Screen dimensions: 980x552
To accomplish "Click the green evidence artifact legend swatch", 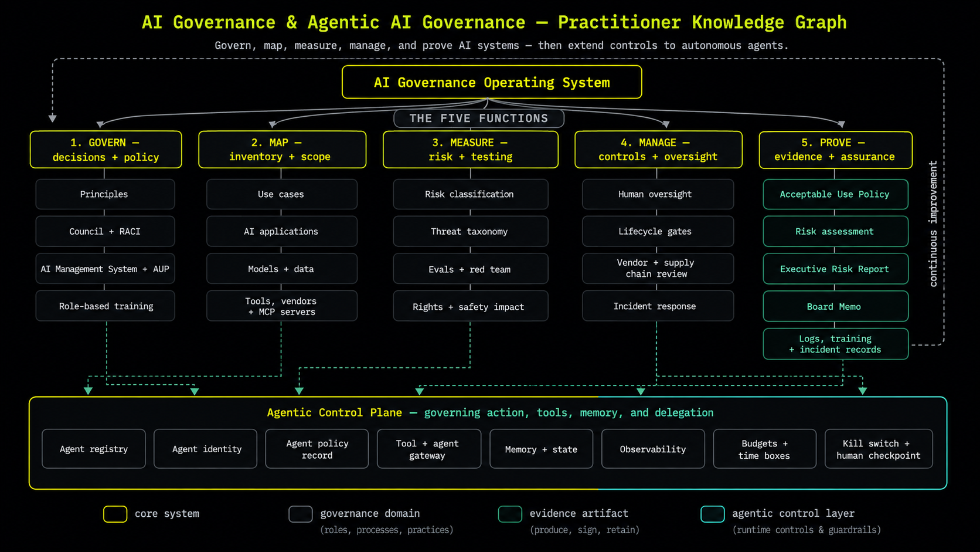I will click(x=510, y=514).
